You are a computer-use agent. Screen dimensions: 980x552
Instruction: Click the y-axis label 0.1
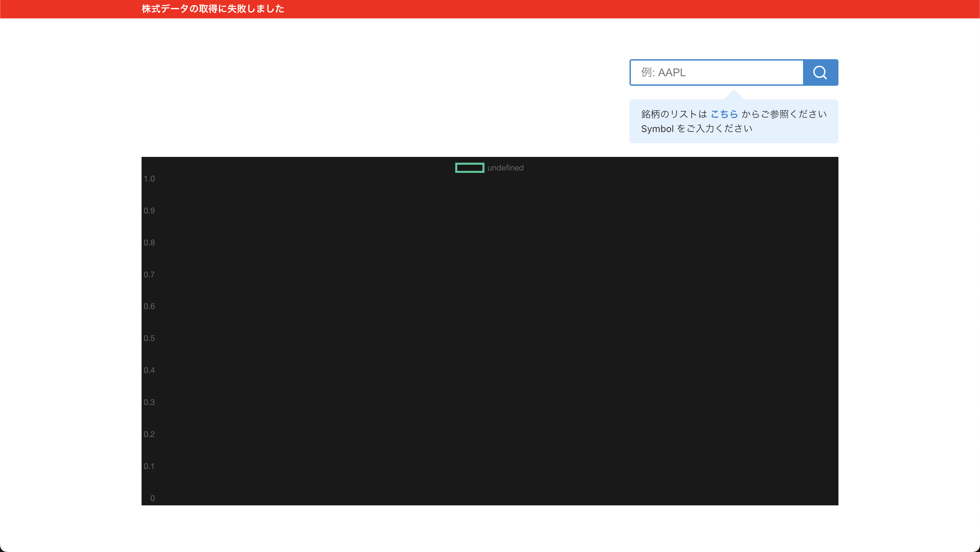click(149, 466)
